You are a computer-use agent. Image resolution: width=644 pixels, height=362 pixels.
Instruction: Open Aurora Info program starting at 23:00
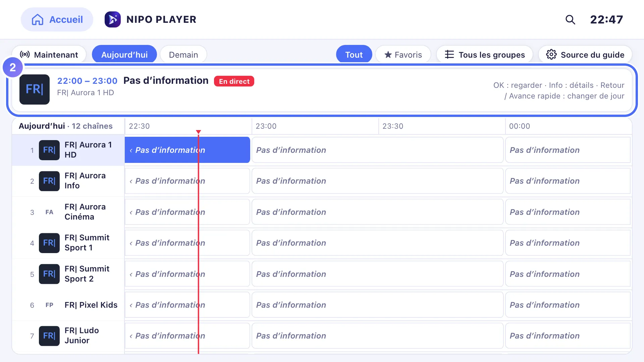tap(378, 181)
